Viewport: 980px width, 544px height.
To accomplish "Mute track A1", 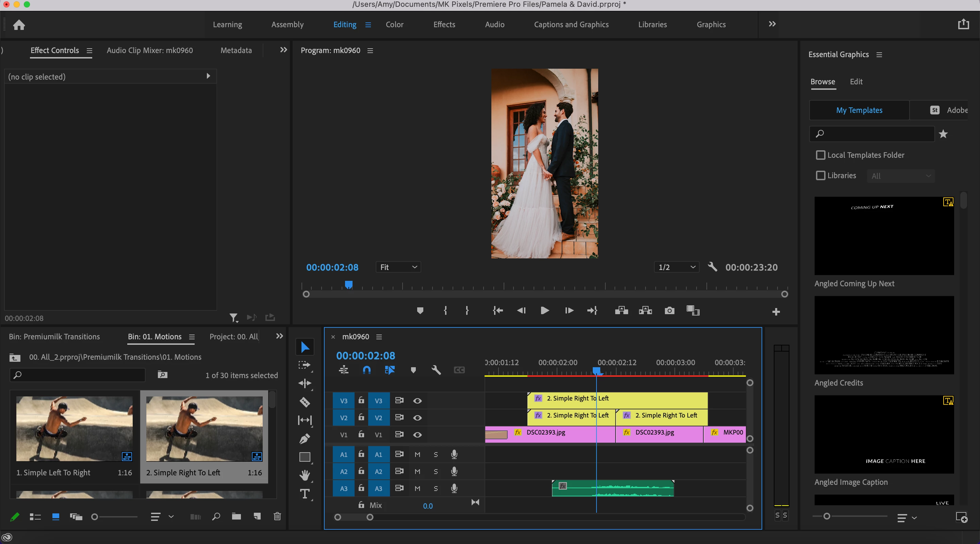I will 417,455.
